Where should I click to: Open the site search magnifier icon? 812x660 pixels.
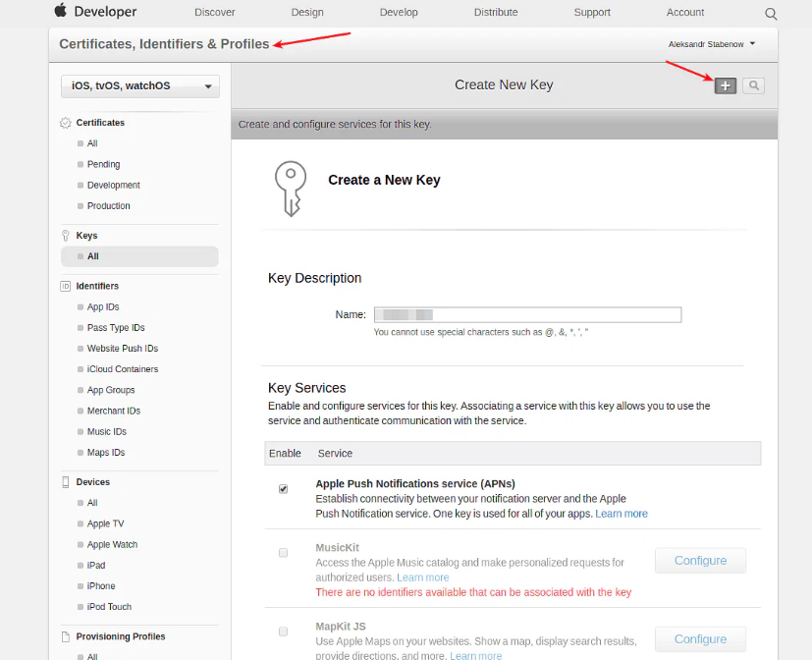(x=771, y=14)
